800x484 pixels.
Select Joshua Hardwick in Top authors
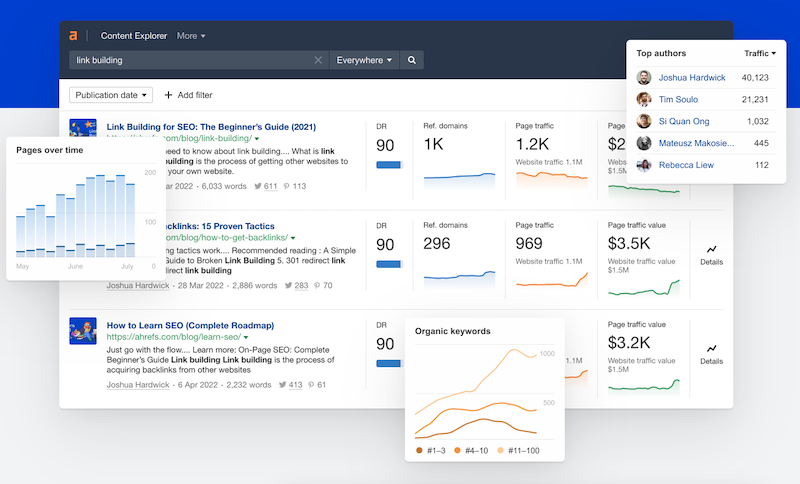692,78
